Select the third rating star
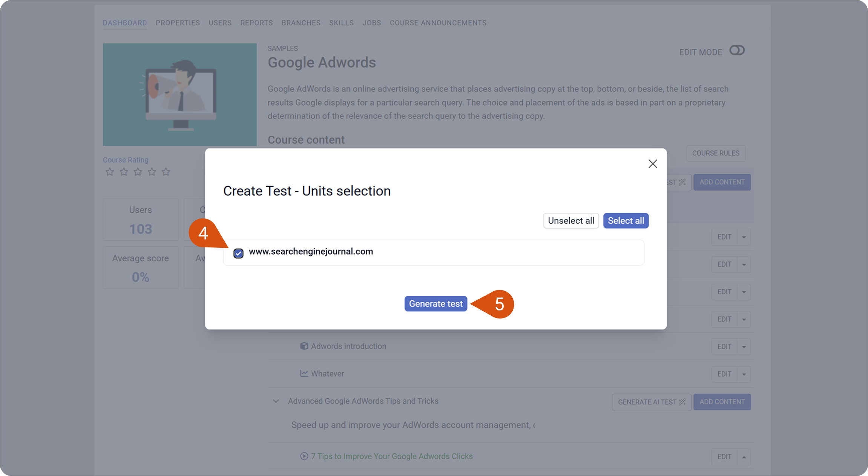This screenshot has width=868, height=476. (138, 172)
